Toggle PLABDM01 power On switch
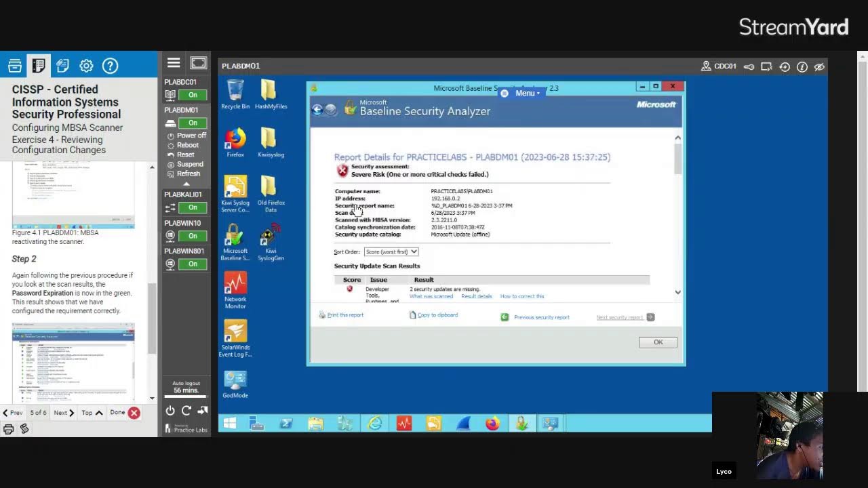Viewport: 868px width, 488px height. pyautogui.click(x=193, y=123)
